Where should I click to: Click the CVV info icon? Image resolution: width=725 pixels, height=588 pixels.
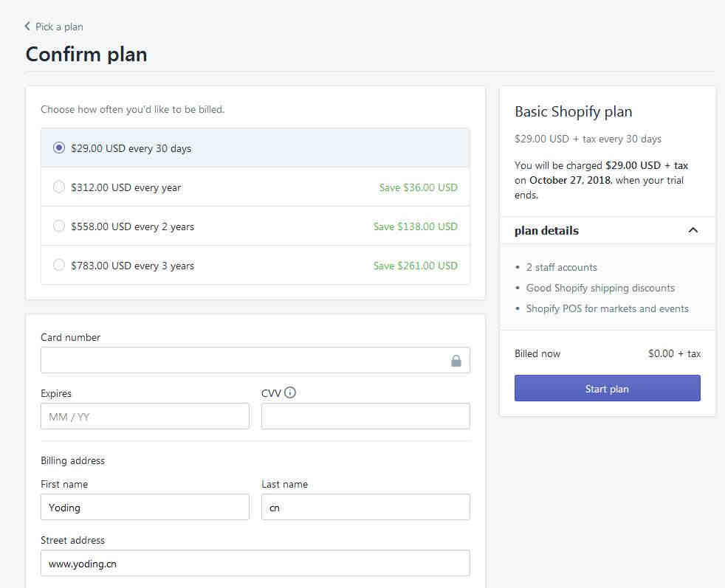(x=290, y=392)
